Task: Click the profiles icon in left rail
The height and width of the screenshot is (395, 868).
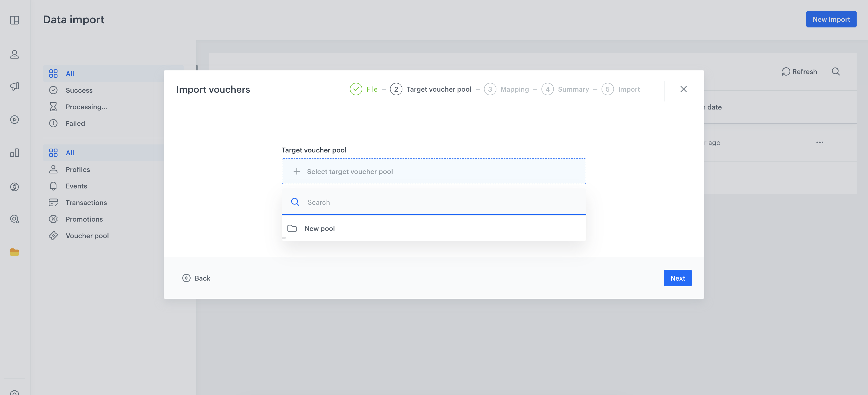Action: [15, 54]
